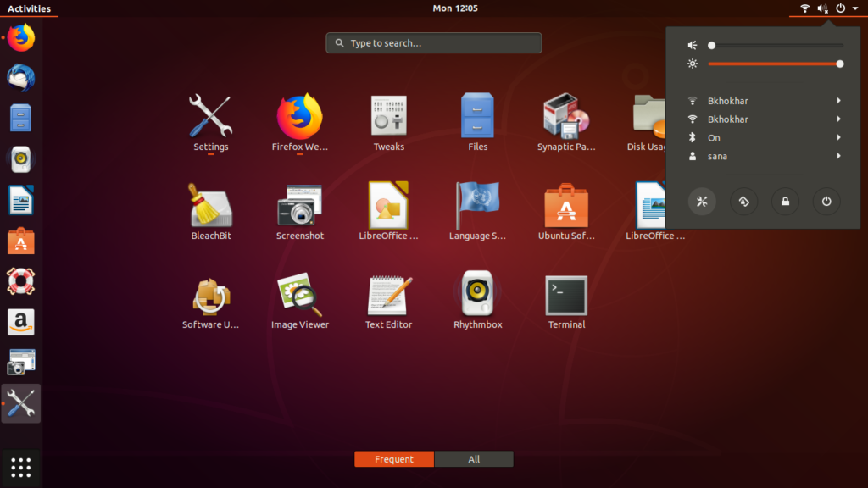Screen dimensions: 868x488
Task: Click the Type to search field
Action: point(433,42)
